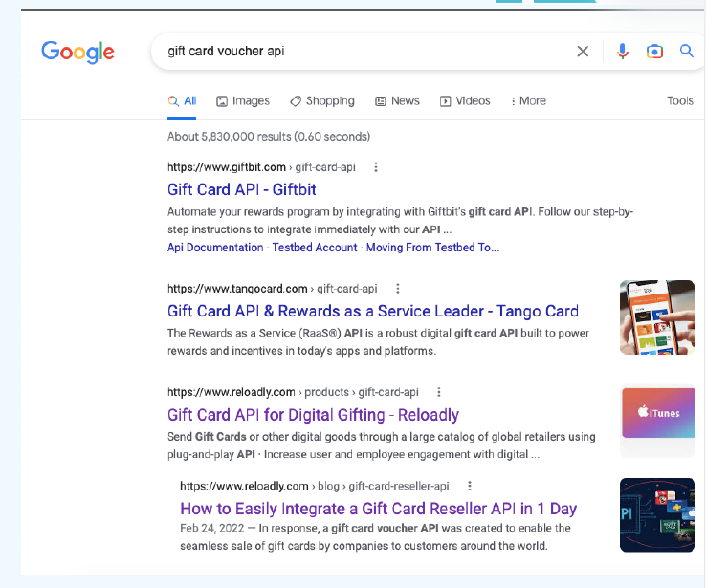Screen dimensions: 706x588
Task: Open How to Easily Integrate Reseller API result
Action: [x=378, y=509]
